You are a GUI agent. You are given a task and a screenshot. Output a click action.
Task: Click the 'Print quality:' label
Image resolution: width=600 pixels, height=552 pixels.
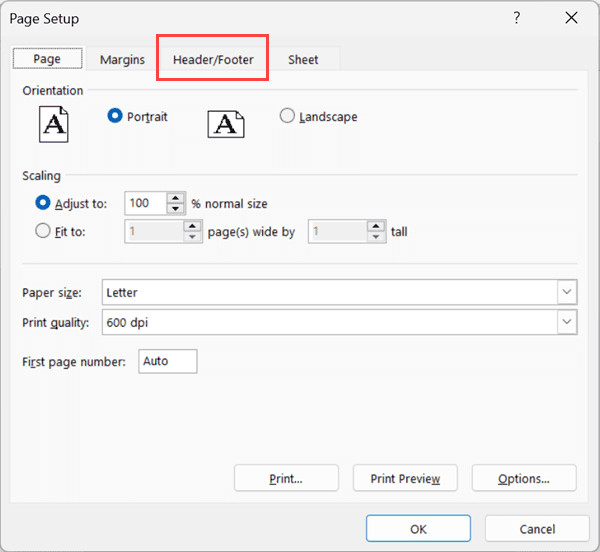click(55, 322)
